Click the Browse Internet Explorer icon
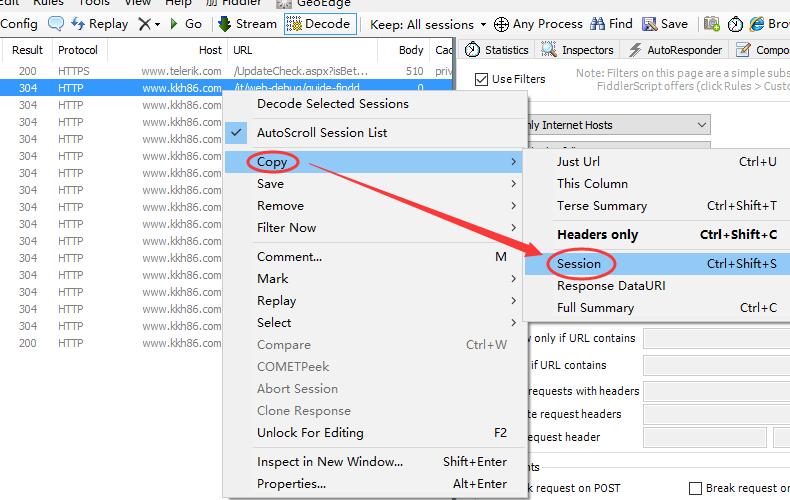The image size is (790, 500). click(756, 24)
